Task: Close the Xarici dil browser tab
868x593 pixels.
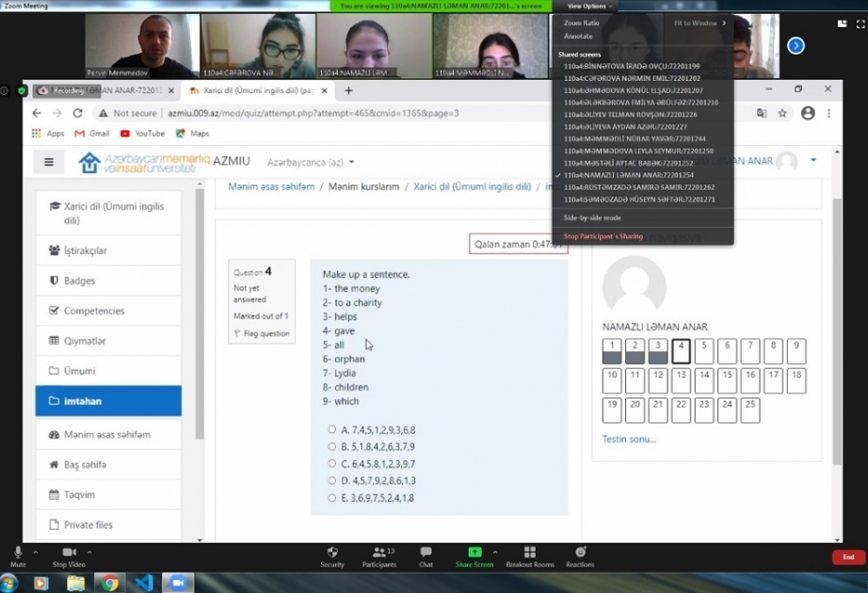Action: [x=325, y=90]
